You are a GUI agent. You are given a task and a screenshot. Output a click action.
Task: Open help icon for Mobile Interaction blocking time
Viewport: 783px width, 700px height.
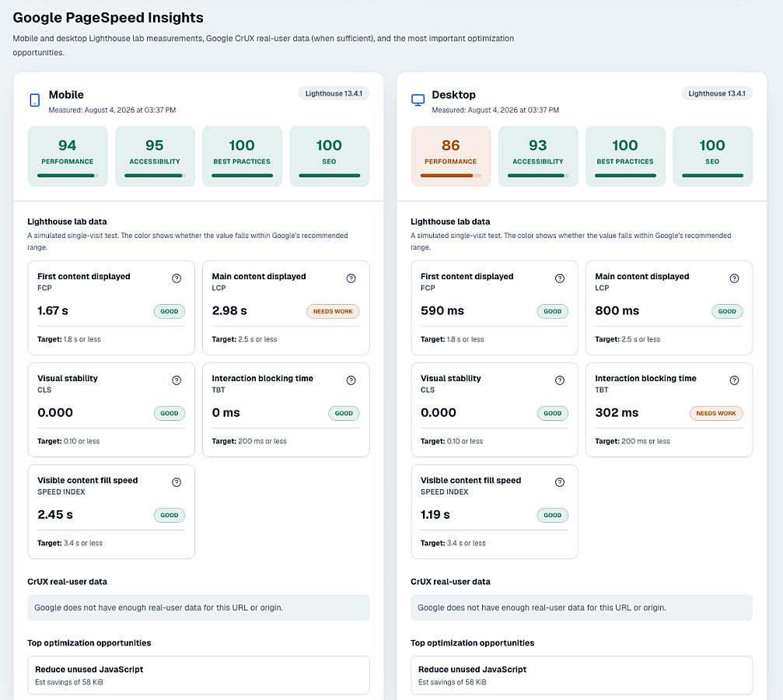(x=351, y=380)
